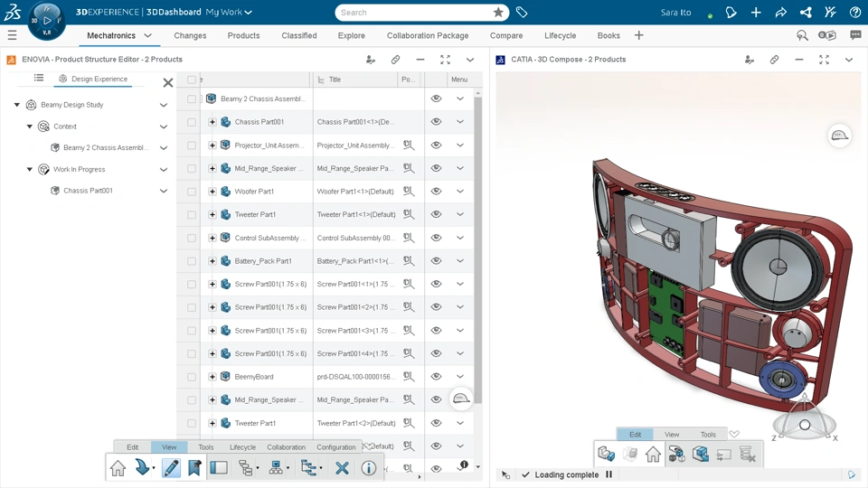Toggle visibility of Tweeter Part1<1> row
Viewport: 868px width, 488px height.
436,214
